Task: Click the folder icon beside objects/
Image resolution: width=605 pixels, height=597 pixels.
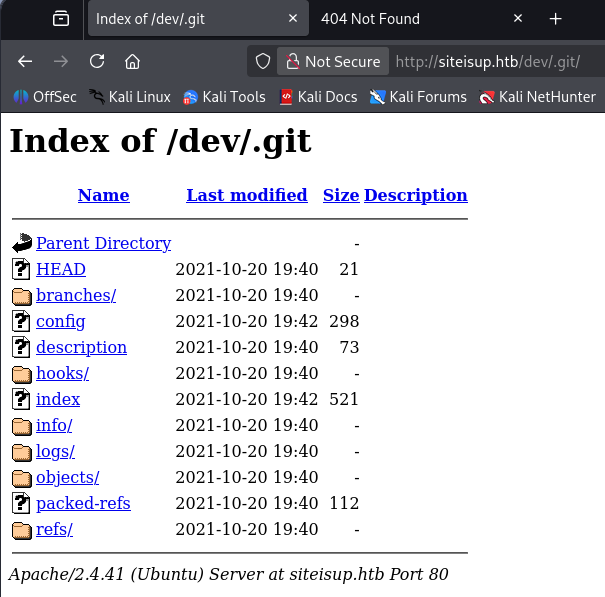Action: [x=22, y=477]
